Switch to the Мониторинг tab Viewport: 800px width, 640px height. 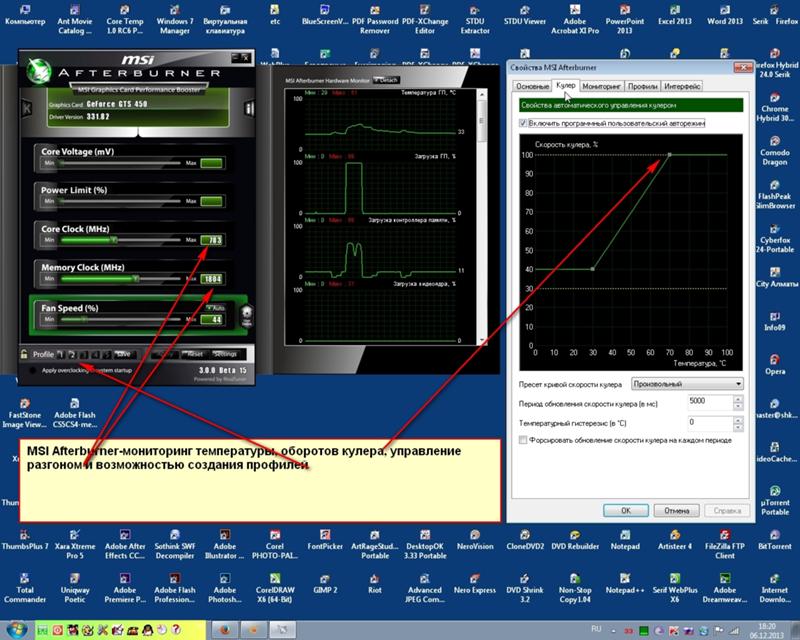coord(601,86)
